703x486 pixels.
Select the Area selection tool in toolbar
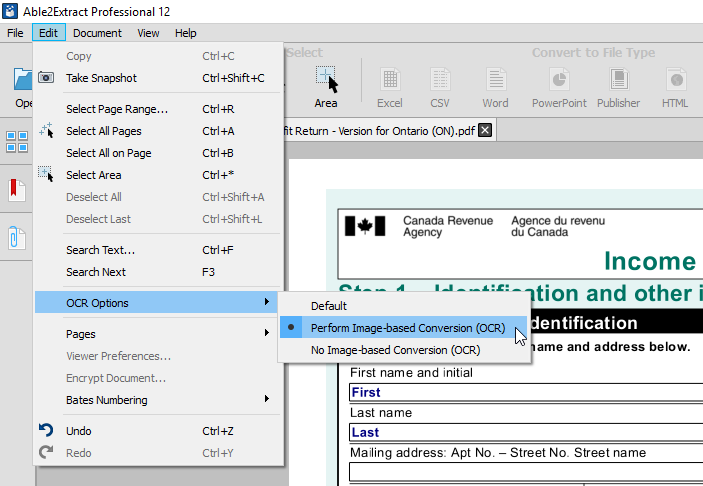(326, 87)
